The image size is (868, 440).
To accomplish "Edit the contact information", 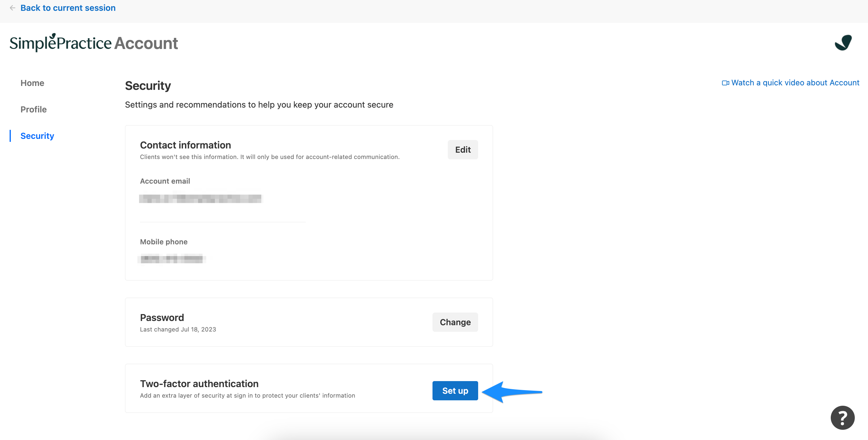I will pyautogui.click(x=463, y=149).
